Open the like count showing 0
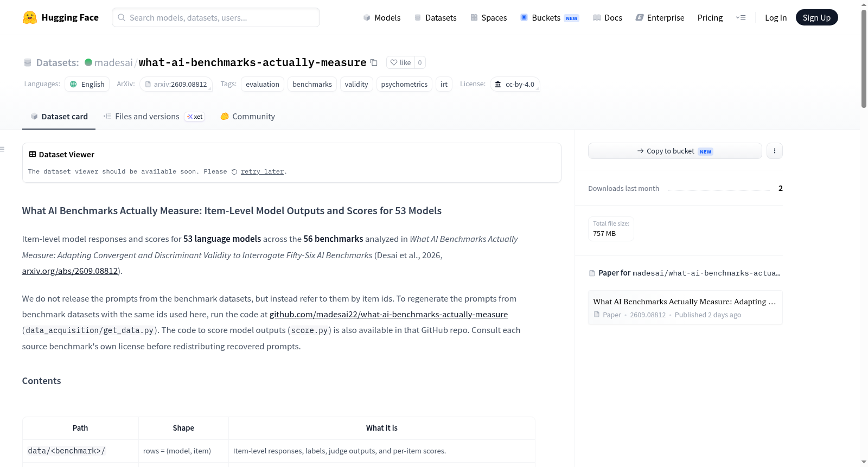The width and height of the screenshot is (868, 467). [420, 62]
